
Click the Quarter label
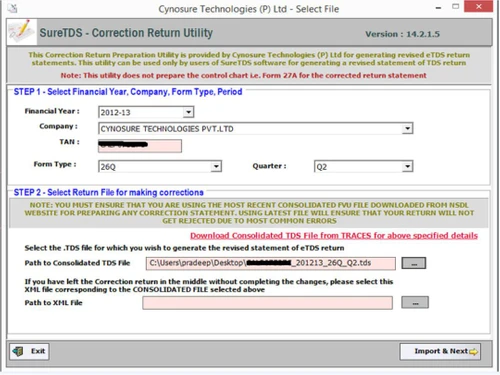tap(269, 166)
